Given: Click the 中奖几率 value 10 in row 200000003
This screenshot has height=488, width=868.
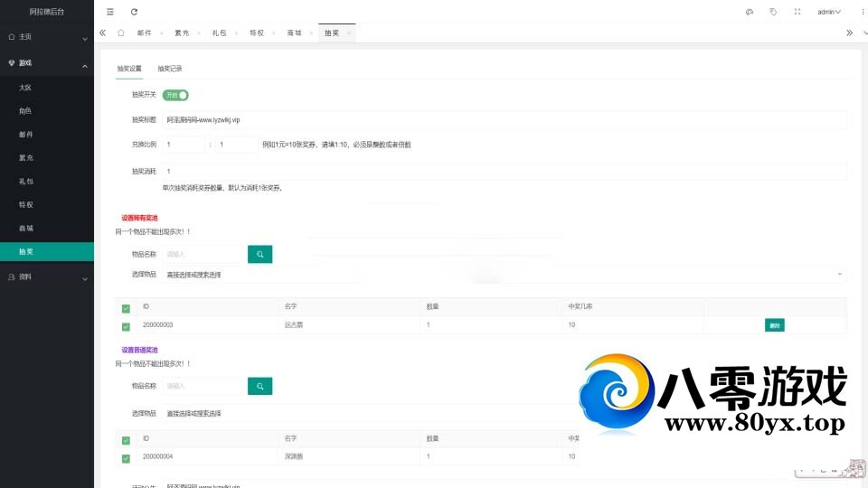Looking at the screenshot, I should [571, 324].
